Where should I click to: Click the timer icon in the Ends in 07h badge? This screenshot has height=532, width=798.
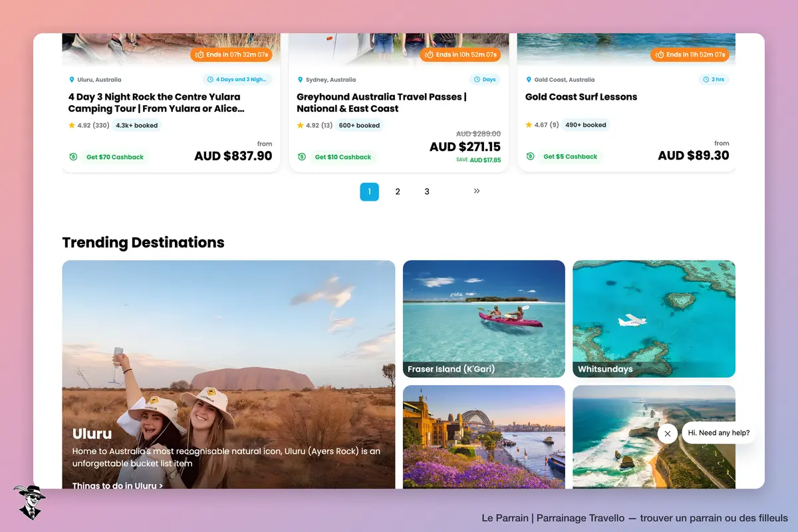201,55
